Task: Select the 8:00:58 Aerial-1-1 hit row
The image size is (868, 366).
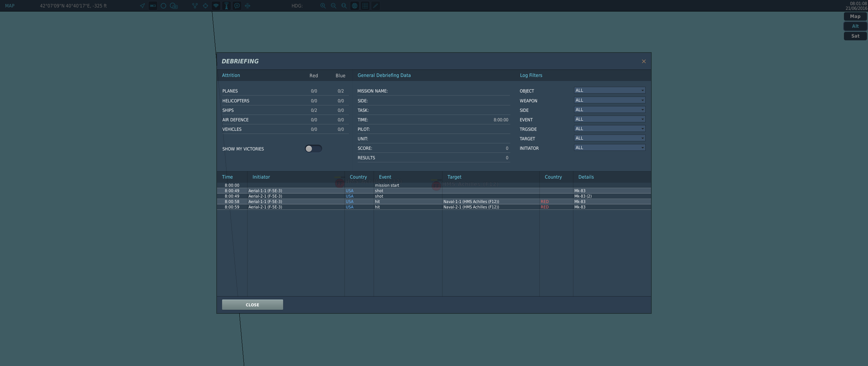Action: [434, 202]
